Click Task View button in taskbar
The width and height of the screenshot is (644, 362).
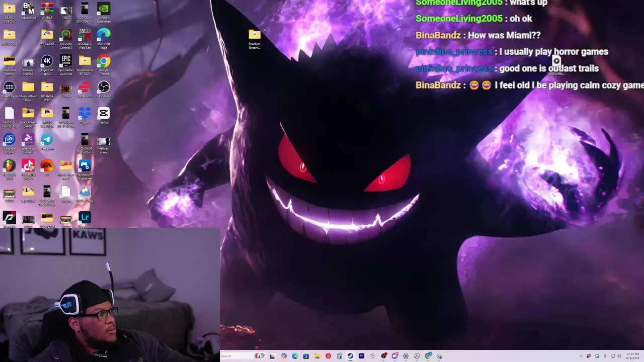(272, 356)
